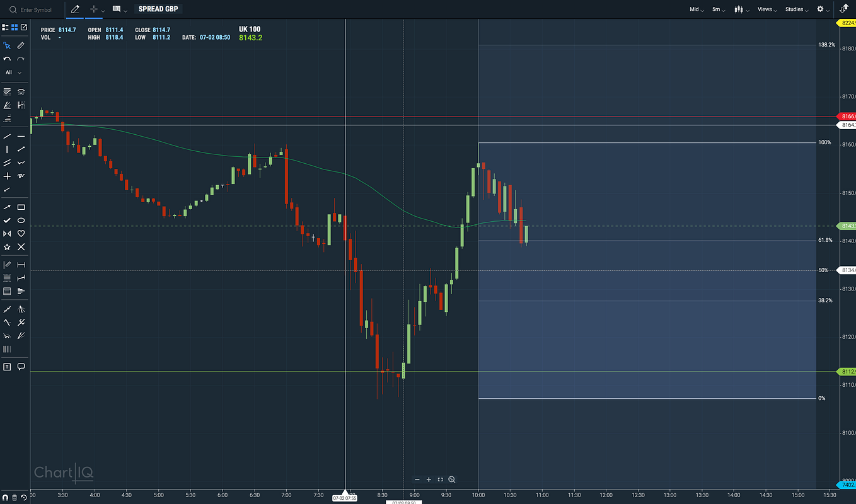856x504 pixels.
Task: Click the SPREAD GBP button
Action: [158, 9]
